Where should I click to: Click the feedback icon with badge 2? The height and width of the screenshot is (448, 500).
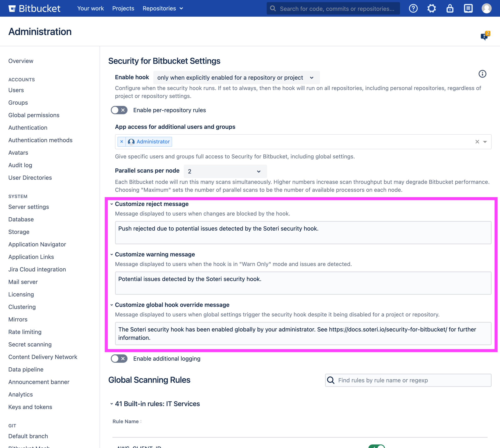pyautogui.click(x=485, y=36)
